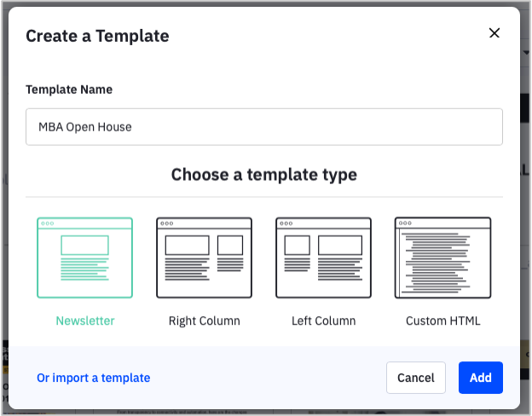Choose the Right Column layout icon
532x416 pixels.
(204, 257)
